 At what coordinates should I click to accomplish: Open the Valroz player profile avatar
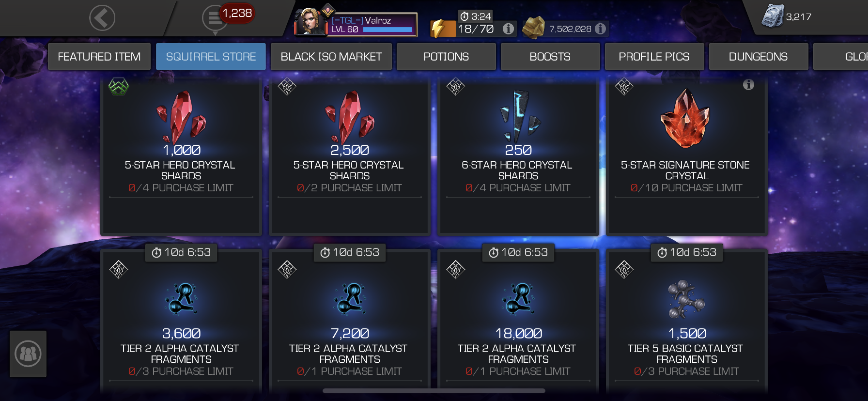[x=310, y=22]
